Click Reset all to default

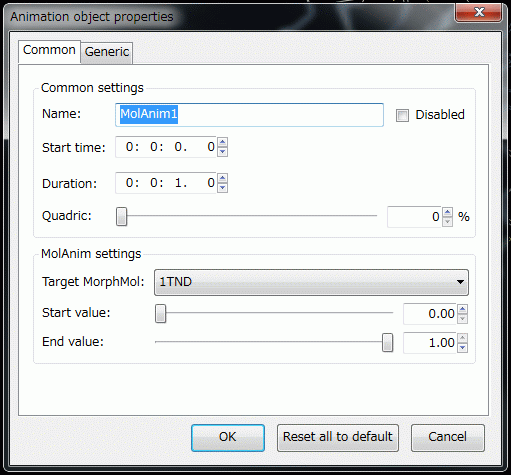[338, 438]
